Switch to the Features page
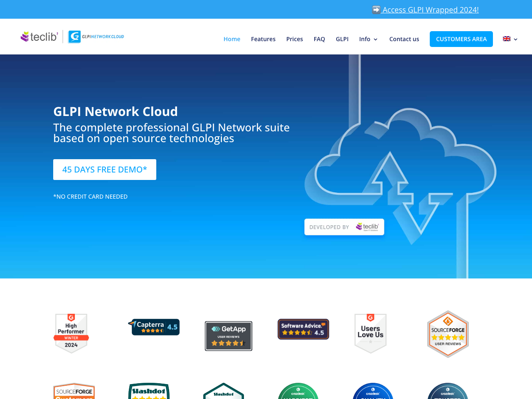The width and height of the screenshot is (532, 399). [263, 38]
